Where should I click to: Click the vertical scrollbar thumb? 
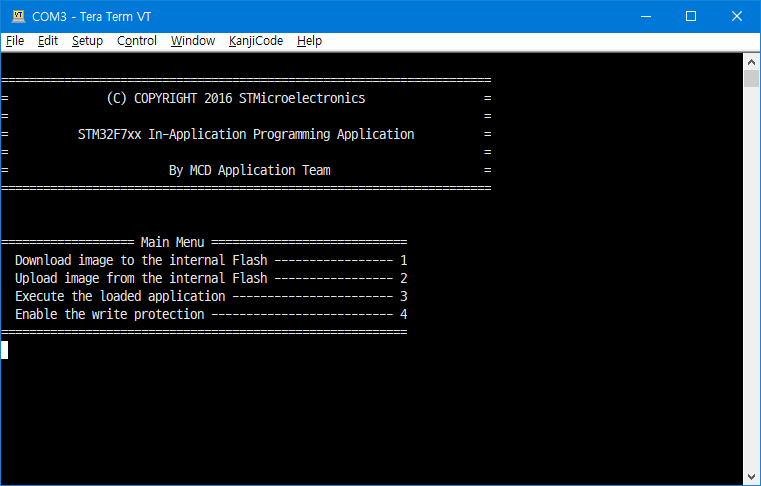point(751,78)
